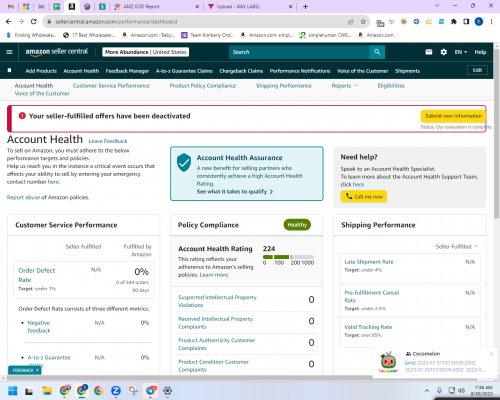Open Performance Notifications menu item
This screenshot has width=500, height=400.
(x=300, y=71)
